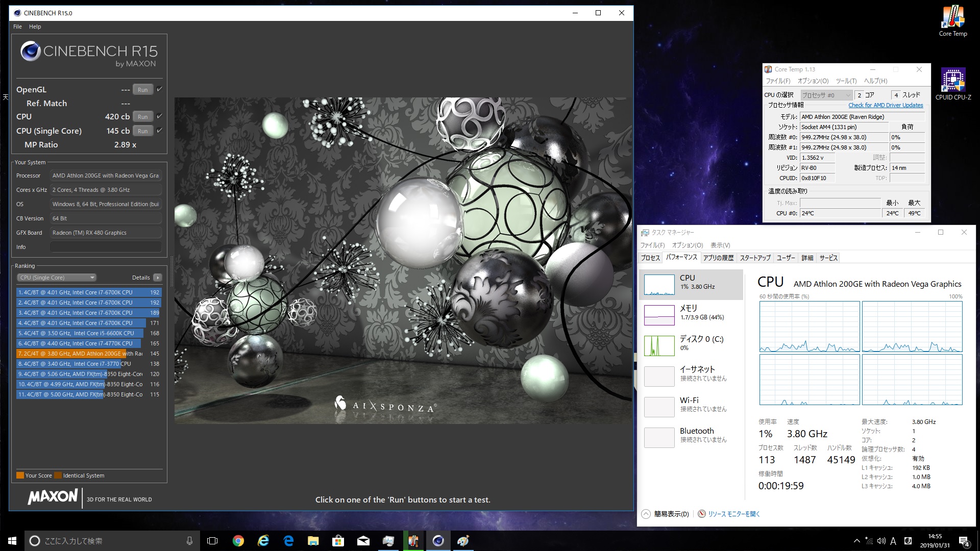980x551 pixels.
Task: Run the CPU benchmark test
Action: tap(142, 117)
